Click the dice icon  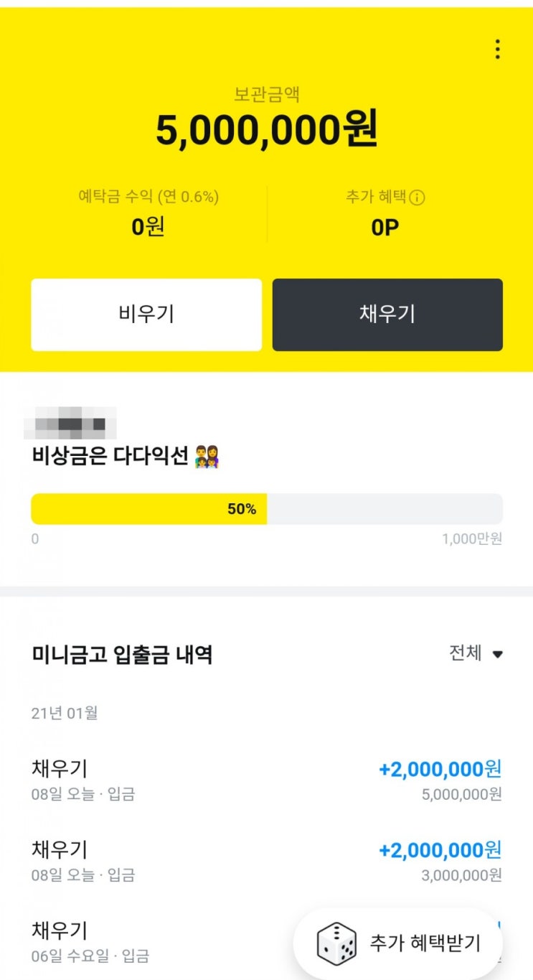(x=336, y=943)
